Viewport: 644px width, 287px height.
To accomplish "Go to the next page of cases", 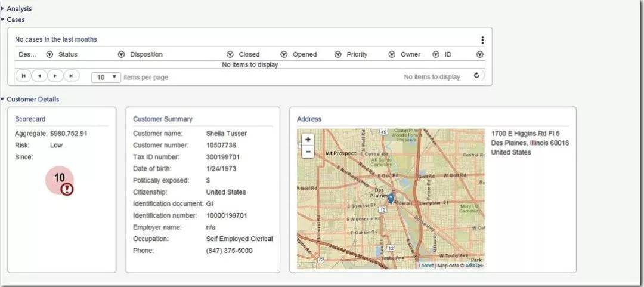I will click(55, 76).
